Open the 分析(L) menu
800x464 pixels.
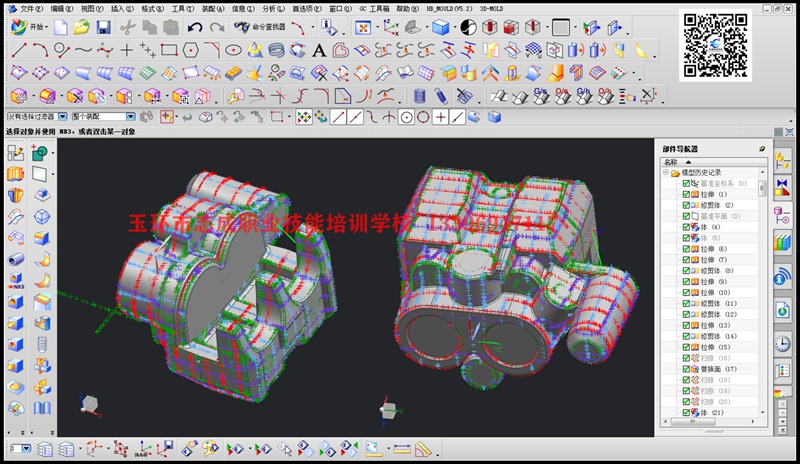tap(274, 9)
